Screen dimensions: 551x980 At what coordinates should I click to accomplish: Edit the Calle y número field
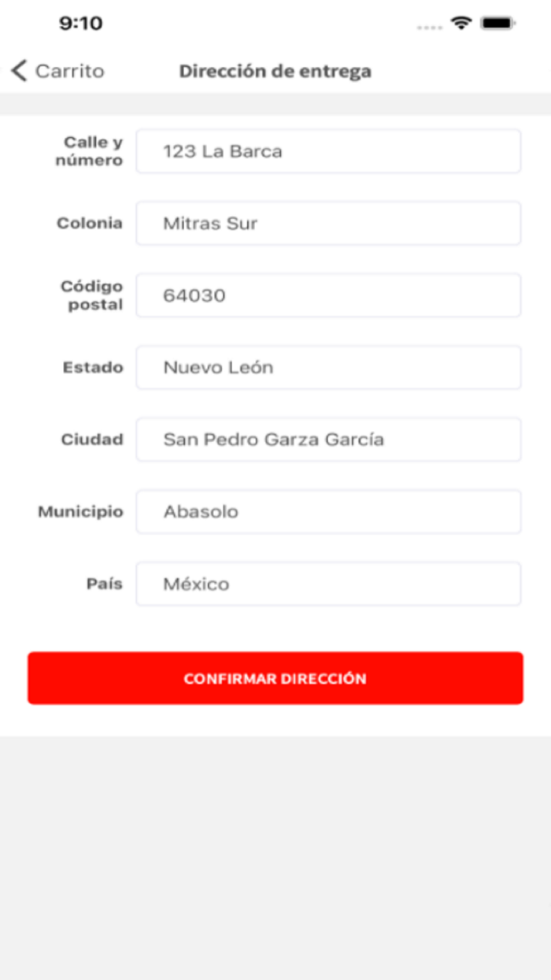click(x=328, y=151)
